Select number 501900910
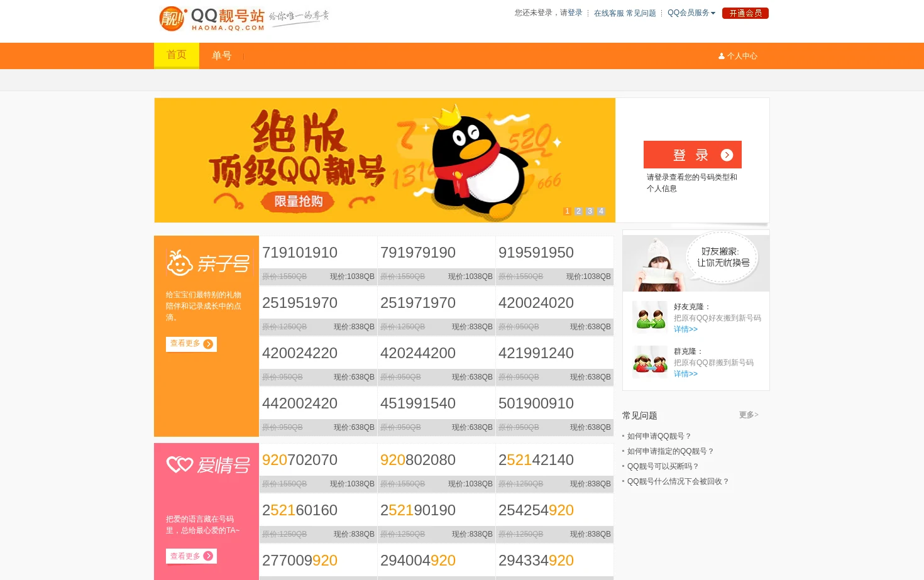The height and width of the screenshot is (580, 924). point(536,403)
